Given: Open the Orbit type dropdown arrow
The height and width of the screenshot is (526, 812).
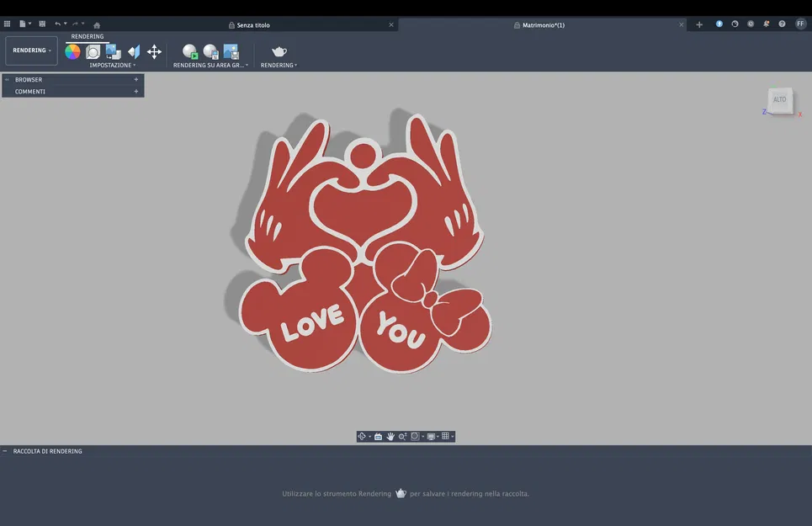Looking at the screenshot, I should [x=369, y=437].
